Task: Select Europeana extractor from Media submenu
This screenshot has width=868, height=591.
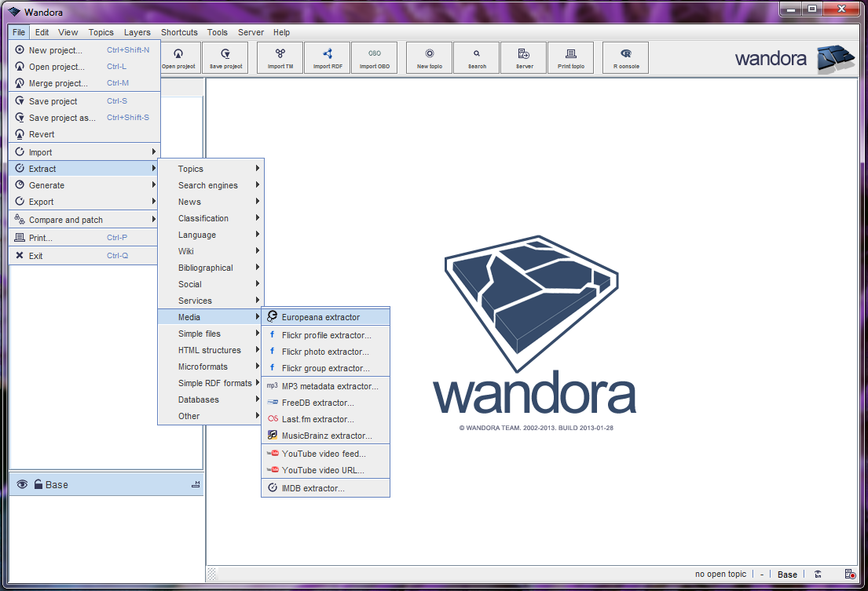Action: (x=320, y=317)
